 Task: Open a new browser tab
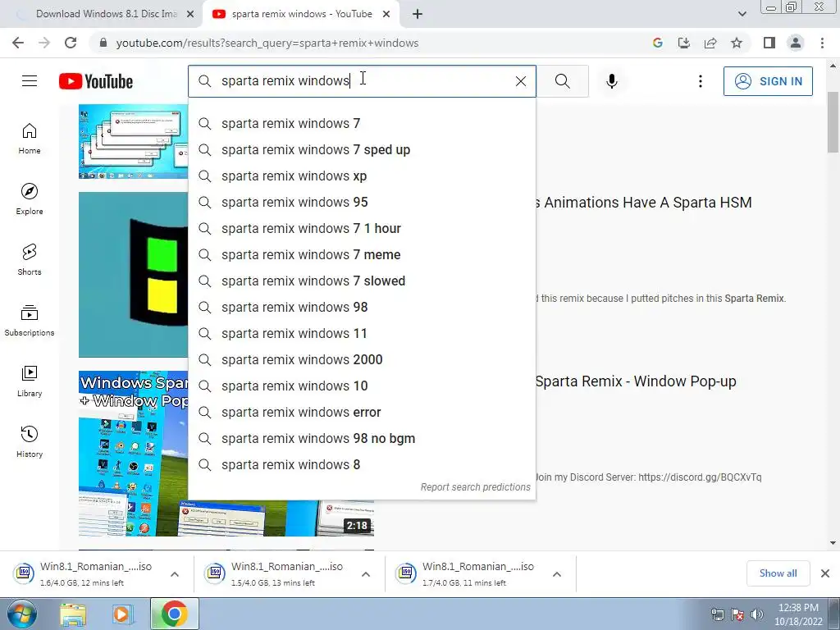[418, 14]
